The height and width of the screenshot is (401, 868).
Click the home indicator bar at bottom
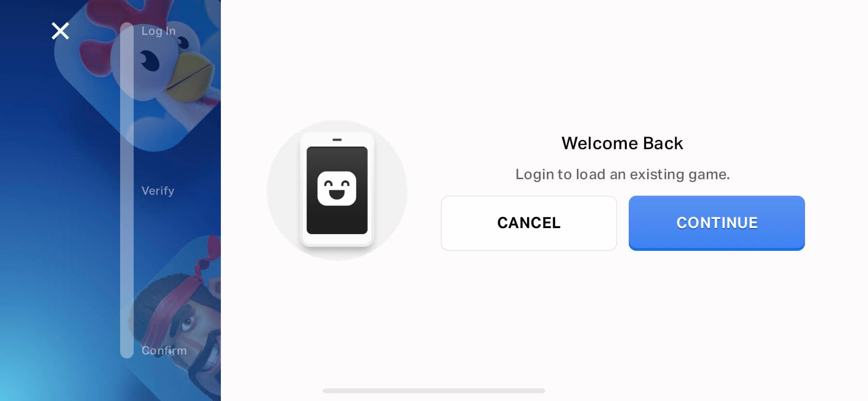click(434, 391)
